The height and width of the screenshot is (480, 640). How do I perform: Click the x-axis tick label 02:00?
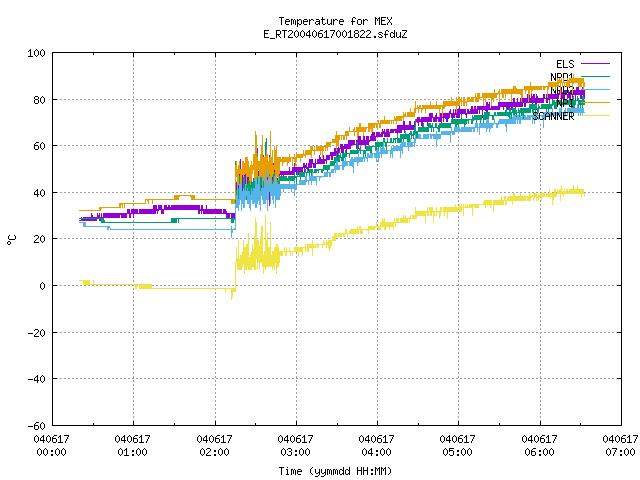tap(214, 452)
